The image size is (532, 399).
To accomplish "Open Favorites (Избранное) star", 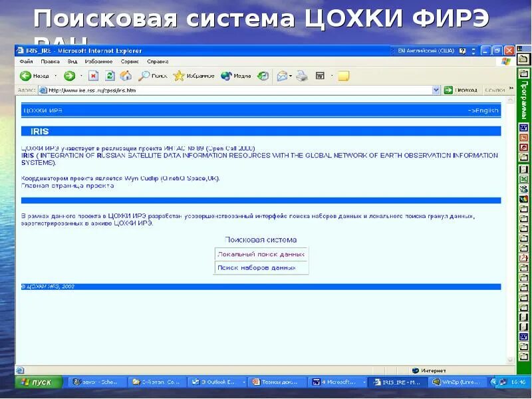I will (x=179, y=76).
